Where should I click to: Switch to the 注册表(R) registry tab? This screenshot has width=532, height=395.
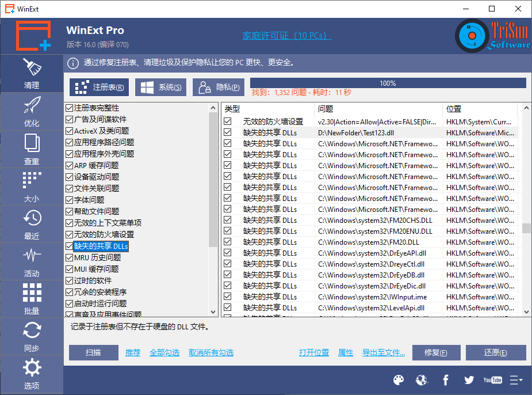(x=99, y=88)
